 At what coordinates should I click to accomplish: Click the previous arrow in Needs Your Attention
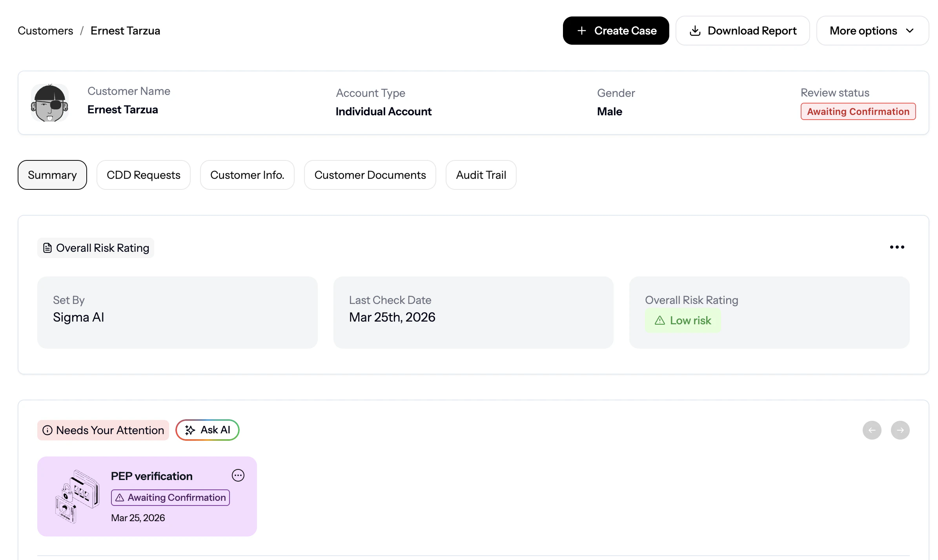click(872, 430)
